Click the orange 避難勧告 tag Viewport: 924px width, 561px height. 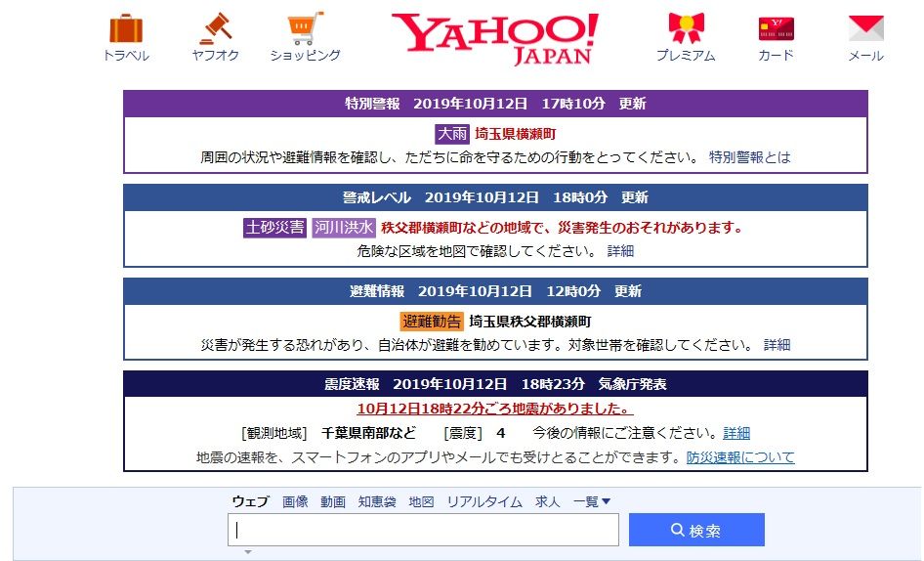[x=432, y=322]
